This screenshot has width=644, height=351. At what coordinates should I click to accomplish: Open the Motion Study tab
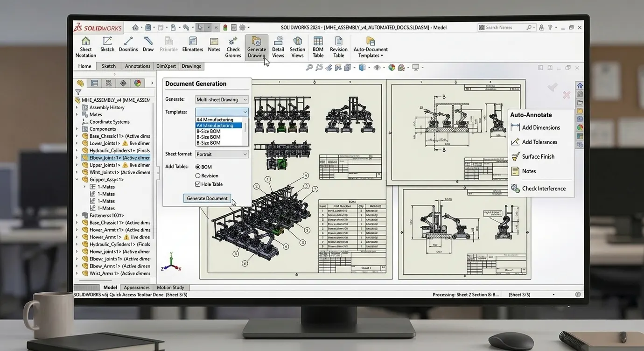170,288
